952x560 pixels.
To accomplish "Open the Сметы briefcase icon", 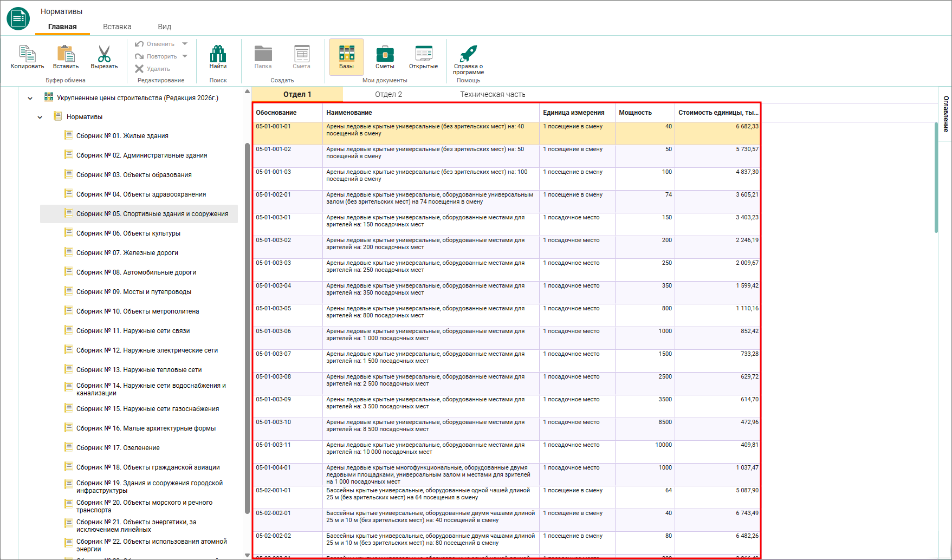I will tap(385, 54).
